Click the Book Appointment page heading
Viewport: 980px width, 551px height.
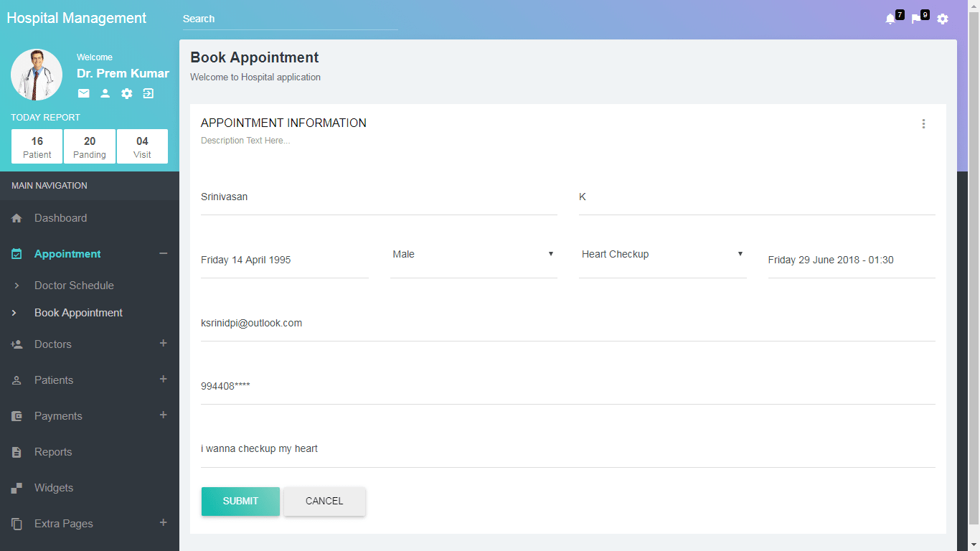click(255, 57)
